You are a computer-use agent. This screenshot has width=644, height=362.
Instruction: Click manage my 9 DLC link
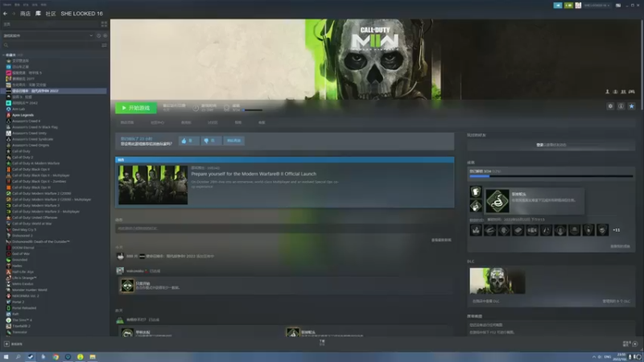pos(616,301)
